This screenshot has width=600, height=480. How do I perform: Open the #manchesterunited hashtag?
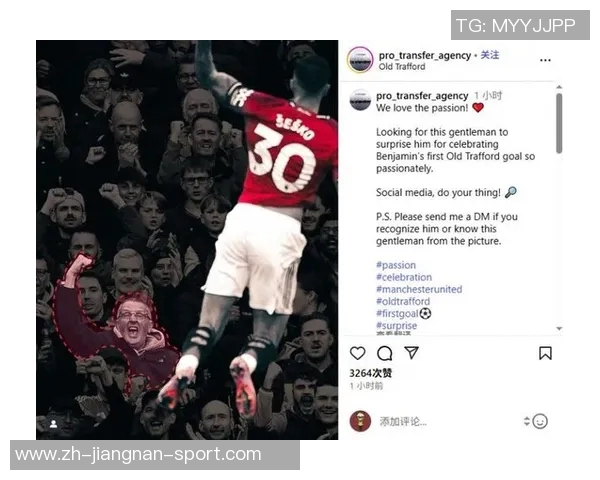pos(419,289)
